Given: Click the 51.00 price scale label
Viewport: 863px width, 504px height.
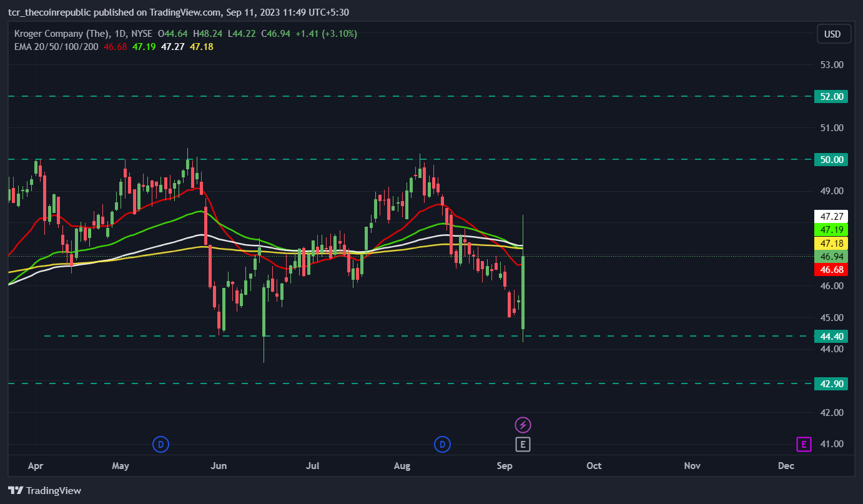Looking at the screenshot, I should [x=831, y=128].
